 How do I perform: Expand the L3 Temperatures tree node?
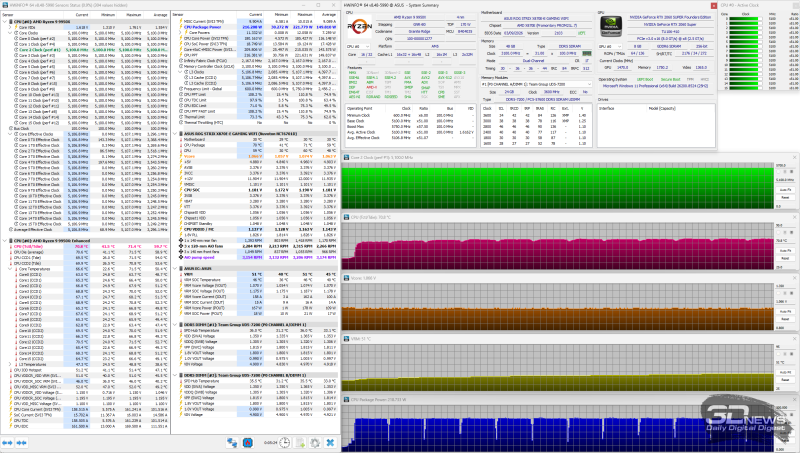tap(10, 364)
